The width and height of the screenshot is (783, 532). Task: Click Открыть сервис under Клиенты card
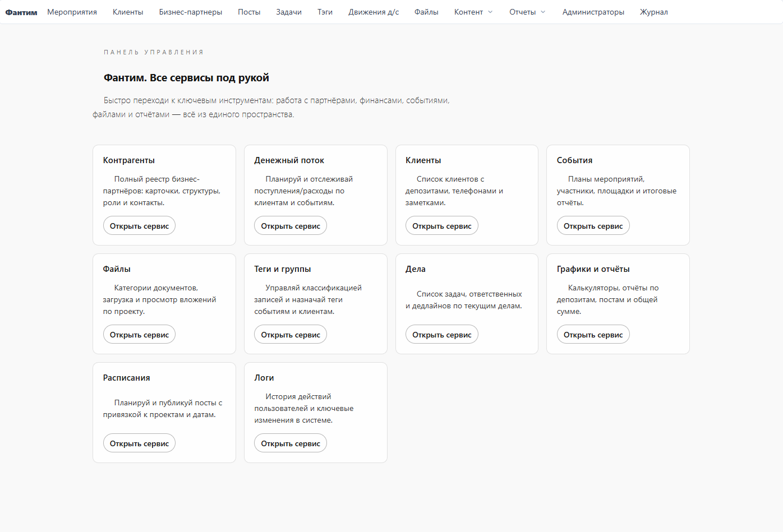441,226
